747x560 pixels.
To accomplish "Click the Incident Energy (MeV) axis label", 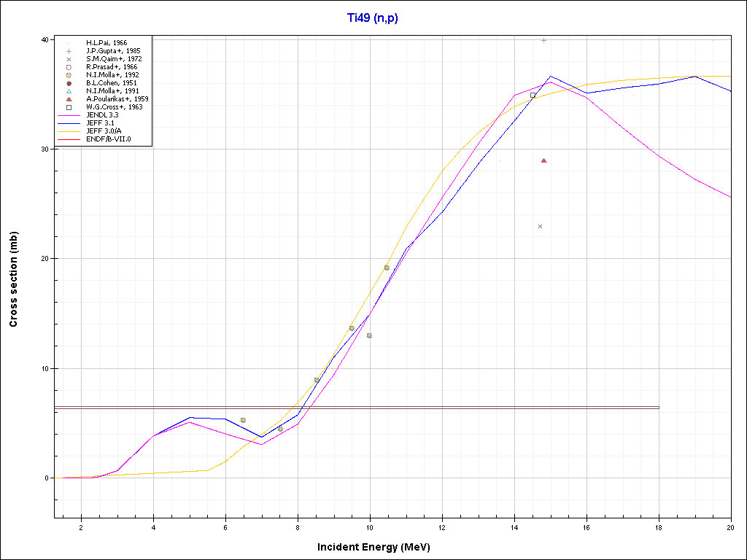I will tap(379, 547).
